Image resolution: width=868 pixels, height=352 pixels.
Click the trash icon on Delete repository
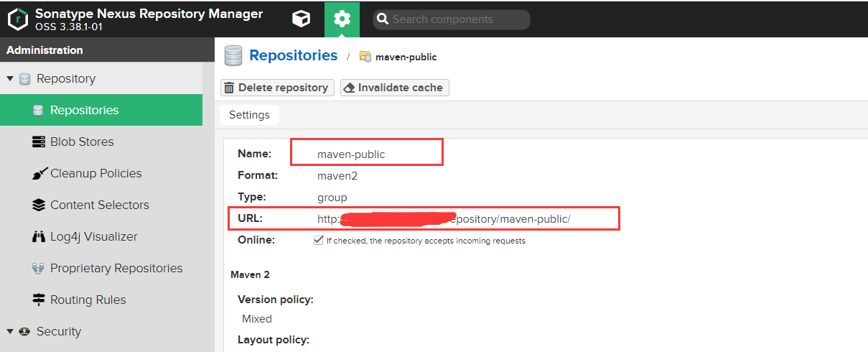(x=229, y=88)
